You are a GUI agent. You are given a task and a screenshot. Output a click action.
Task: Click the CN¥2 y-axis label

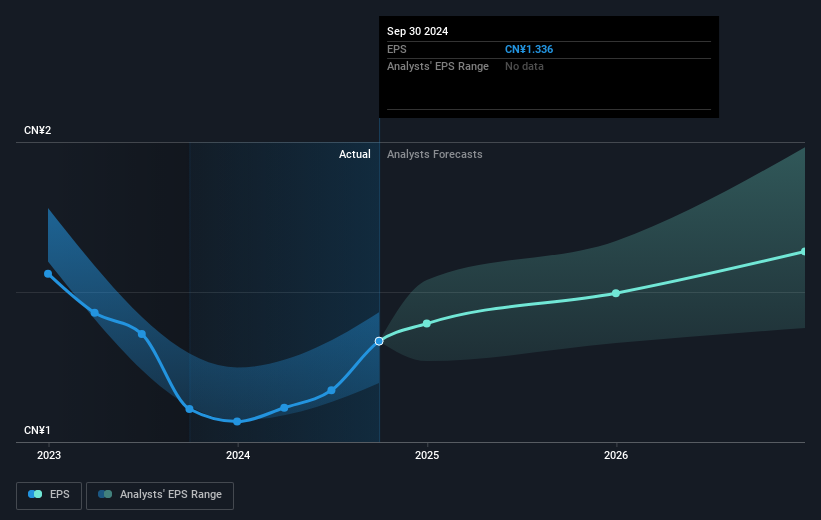click(x=38, y=130)
